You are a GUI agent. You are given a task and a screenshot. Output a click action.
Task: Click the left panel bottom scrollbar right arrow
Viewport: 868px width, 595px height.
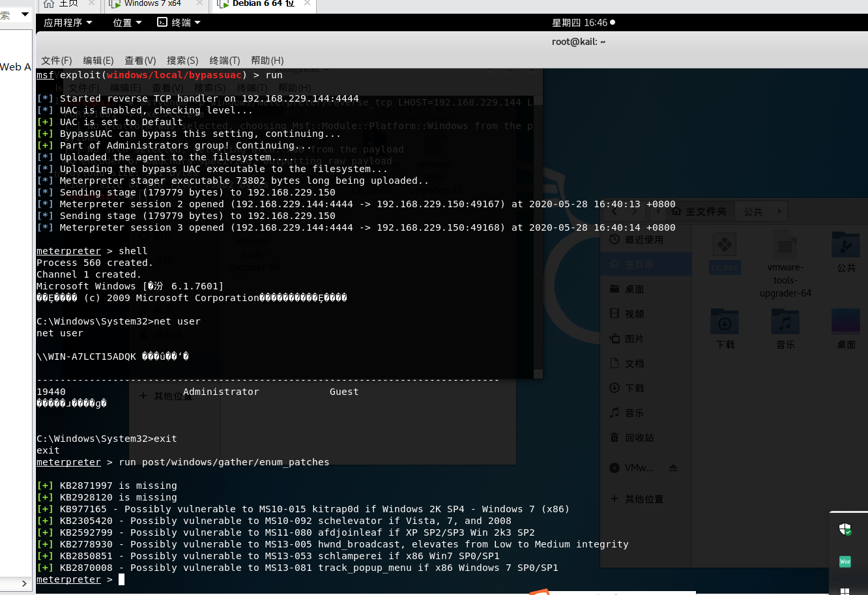coord(25,583)
